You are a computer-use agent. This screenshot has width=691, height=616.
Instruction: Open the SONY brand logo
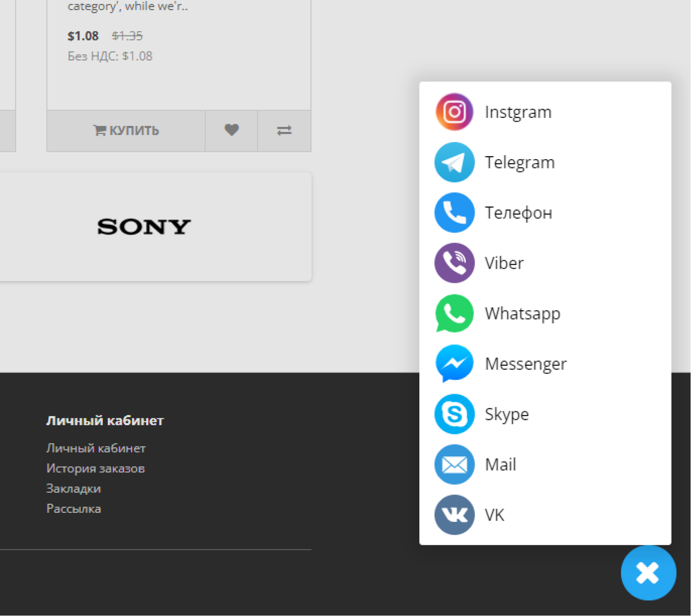(x=144, y=227)
